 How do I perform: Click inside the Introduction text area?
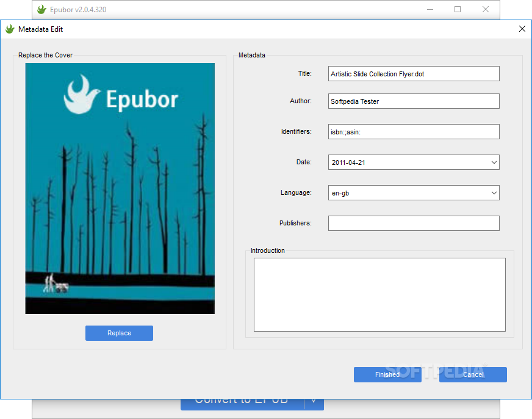[379, 295]
